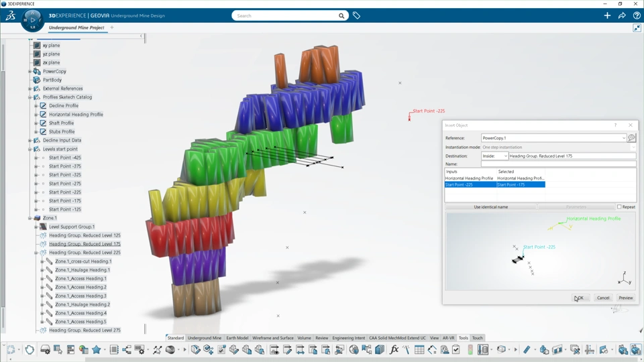Click the blue star favorites icon
Viewport: 644px width, 362px height.
click(97, 350)
